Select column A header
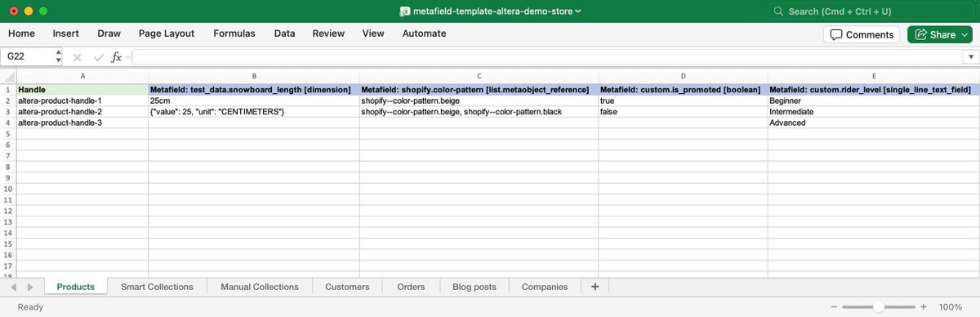 tap(82, 77)
